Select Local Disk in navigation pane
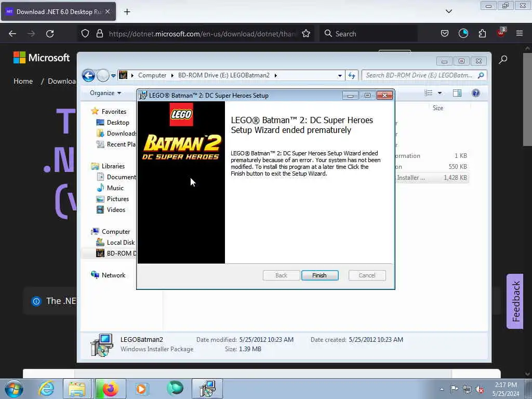532x399 pixels. pos(116,243)
